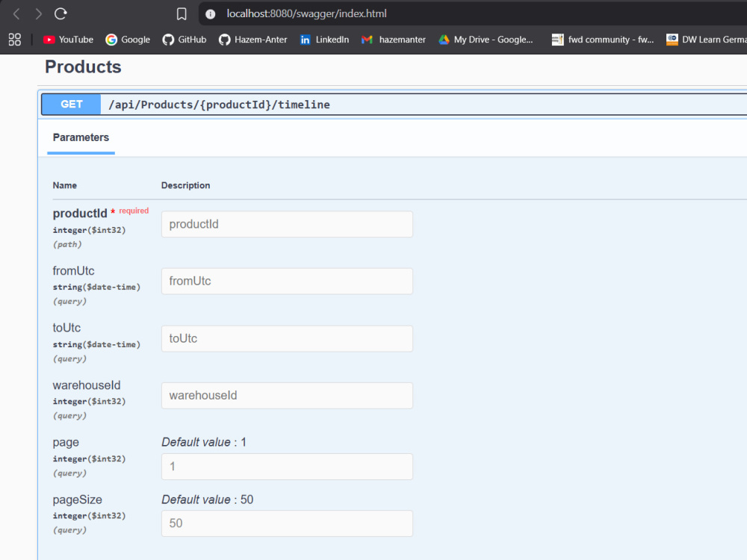The height and width of the screenshot is (560, 747).
Task: Open the hazemanter Gmail bookmark
Action: (x=394, y=40)
